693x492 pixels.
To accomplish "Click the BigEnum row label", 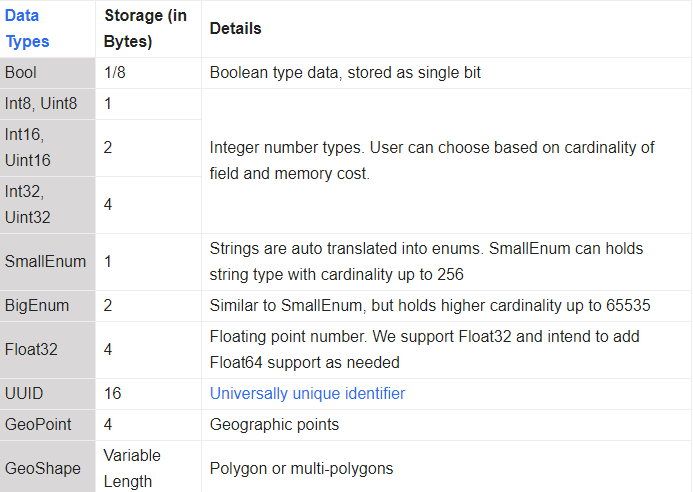I will click(x=47, y=305).
